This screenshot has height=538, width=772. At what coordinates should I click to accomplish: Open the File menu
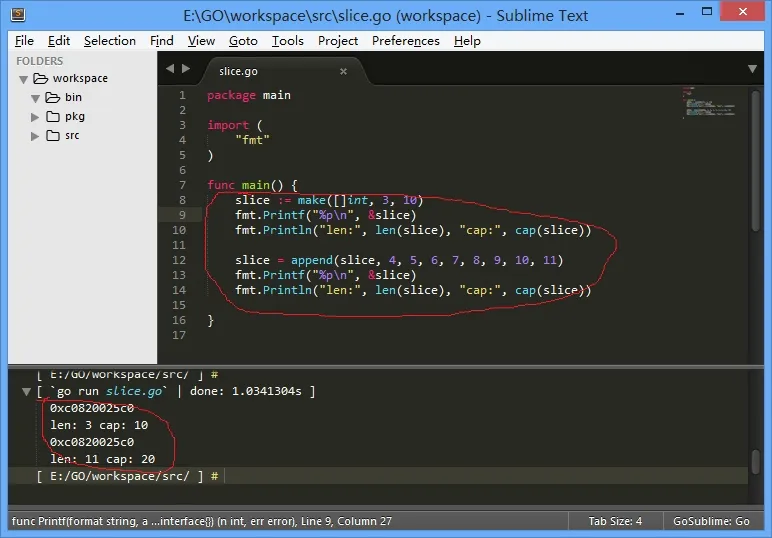[24, 41]
